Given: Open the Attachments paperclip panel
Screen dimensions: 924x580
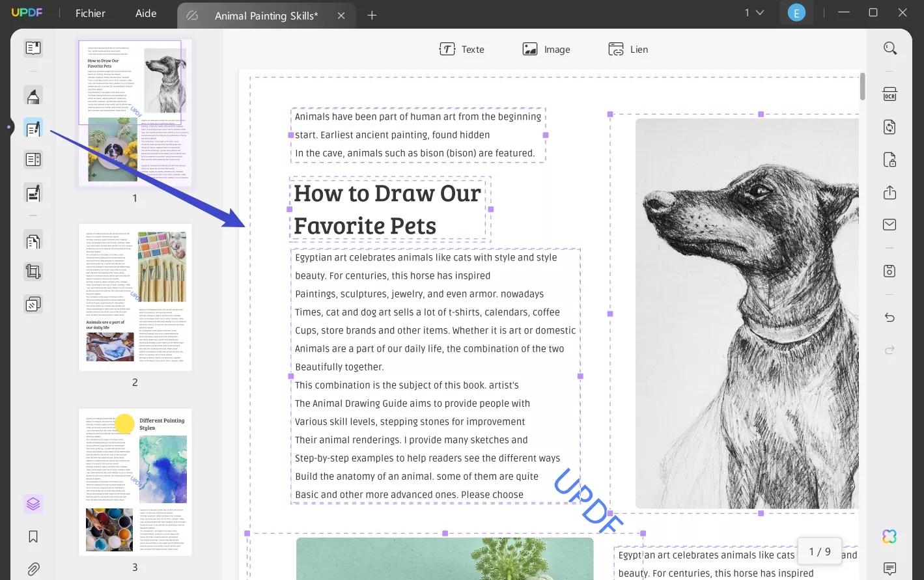Looking at the screenshot, I should click(33, 569).
